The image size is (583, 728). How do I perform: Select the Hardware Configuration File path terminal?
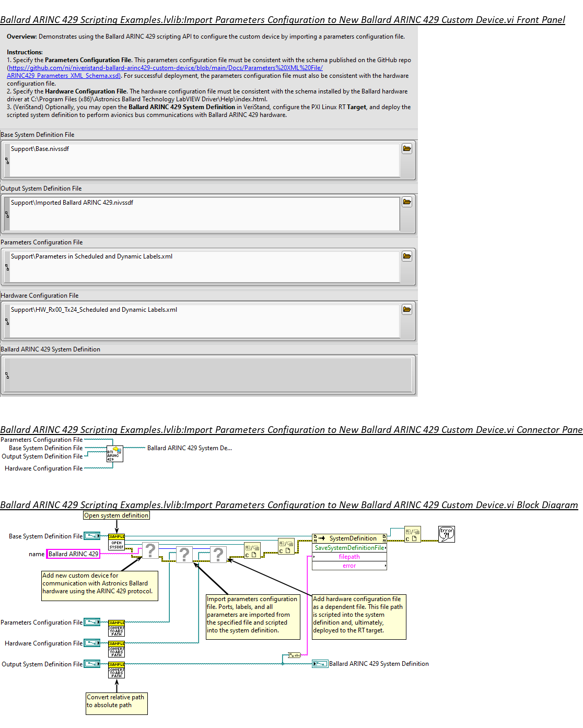tap(92, 643)
